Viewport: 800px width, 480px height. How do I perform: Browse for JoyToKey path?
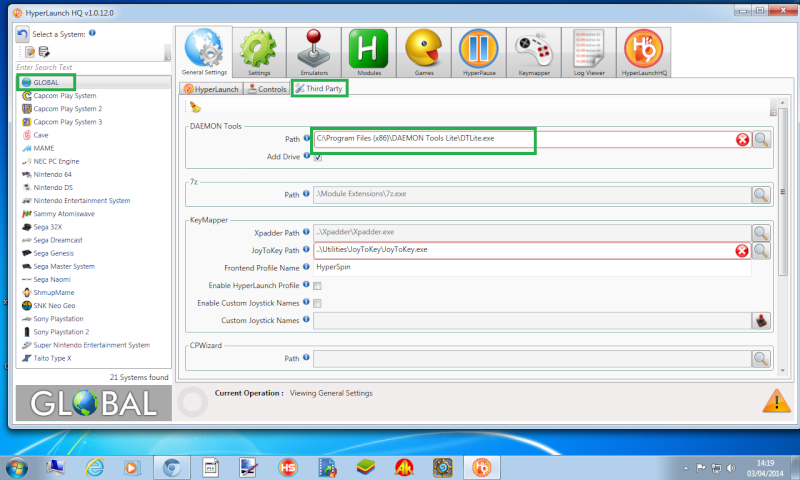click(761, 250)
